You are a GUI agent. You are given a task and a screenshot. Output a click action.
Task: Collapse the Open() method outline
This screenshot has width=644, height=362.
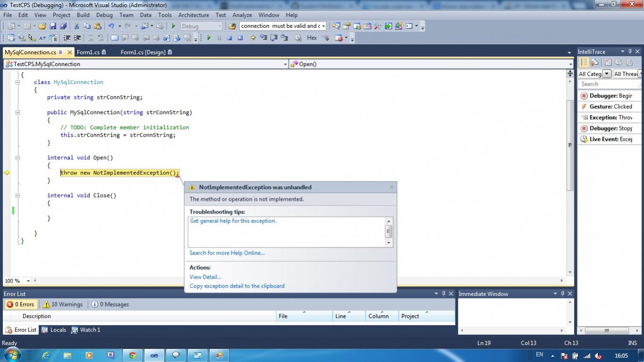[x=17, y=157]
